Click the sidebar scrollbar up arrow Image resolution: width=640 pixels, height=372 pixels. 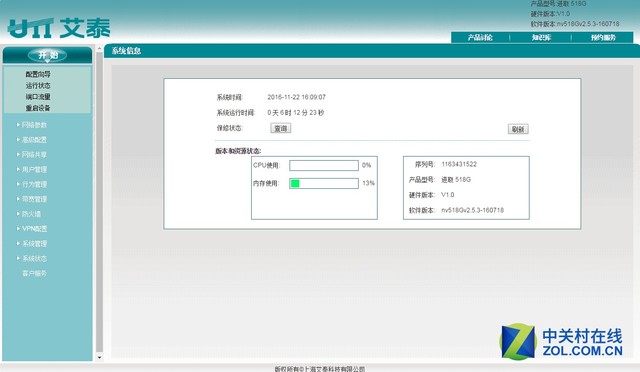tap(99, 49)
